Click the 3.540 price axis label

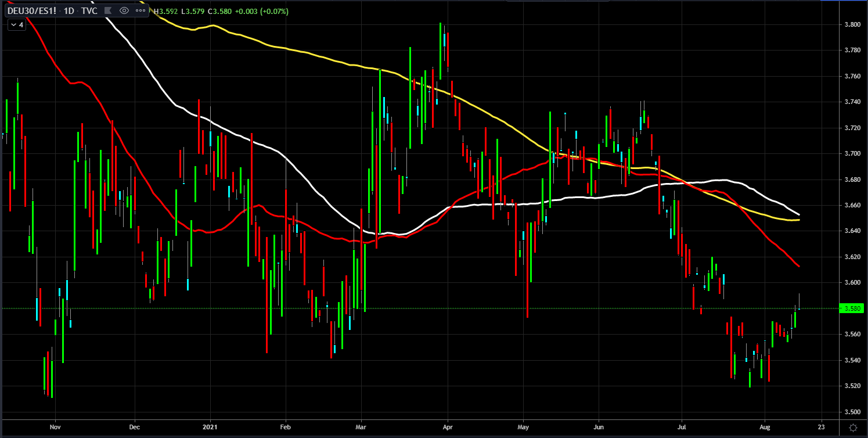tap(852, 360)
